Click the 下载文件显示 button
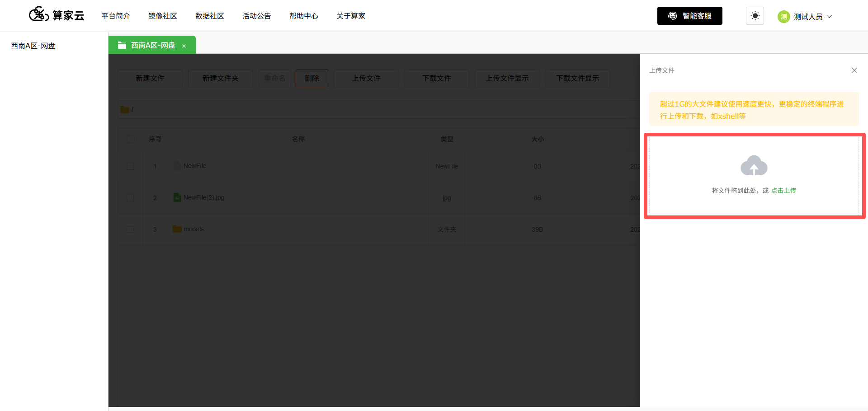This screenshot has width=868, height=411. pyautogui.click(x=578, y=78)
